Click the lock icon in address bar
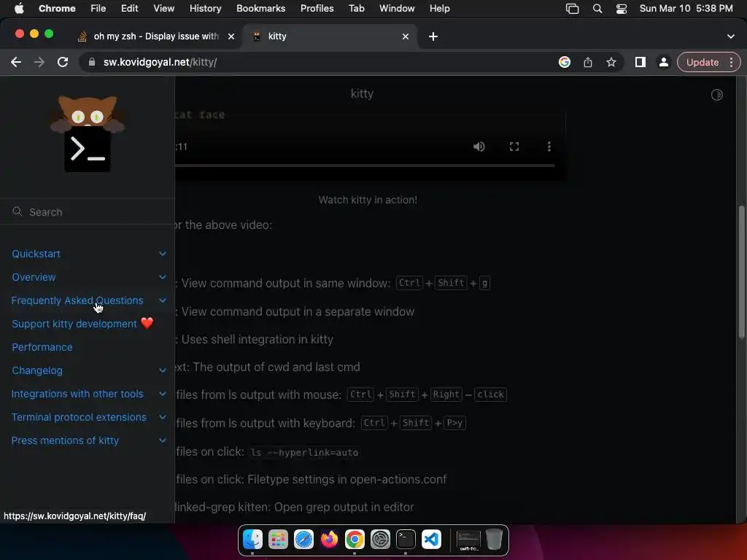This screenshot has width=747, height=560. pos(92,62)
